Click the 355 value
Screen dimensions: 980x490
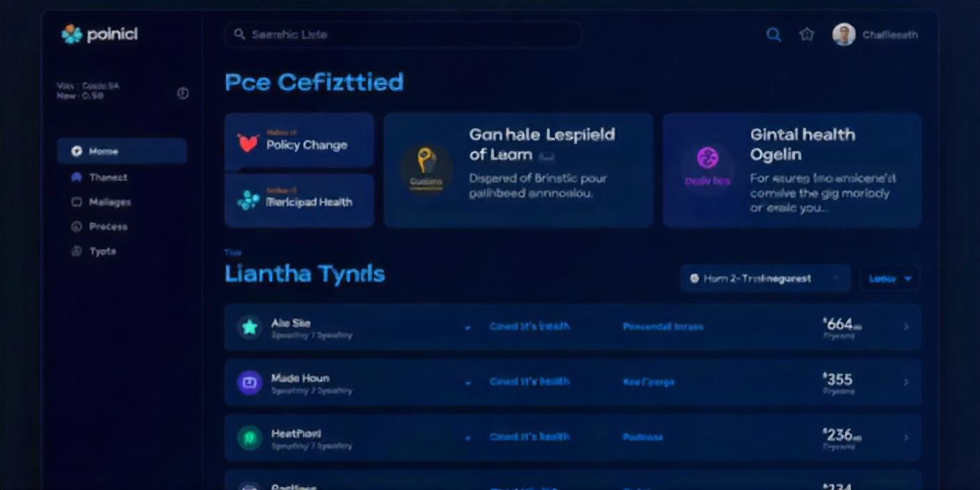click(x=837, y=380)
